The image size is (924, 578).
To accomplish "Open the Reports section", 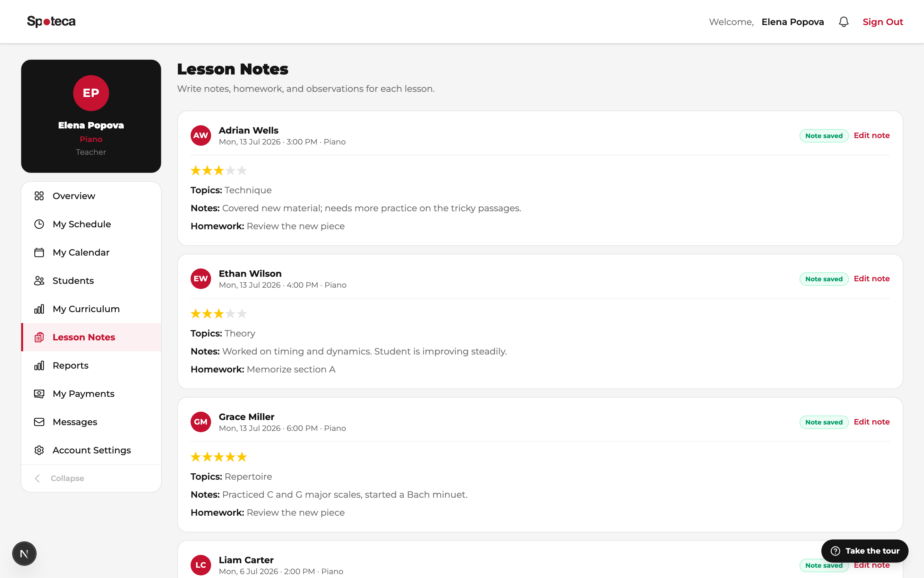I will [91, 365].
